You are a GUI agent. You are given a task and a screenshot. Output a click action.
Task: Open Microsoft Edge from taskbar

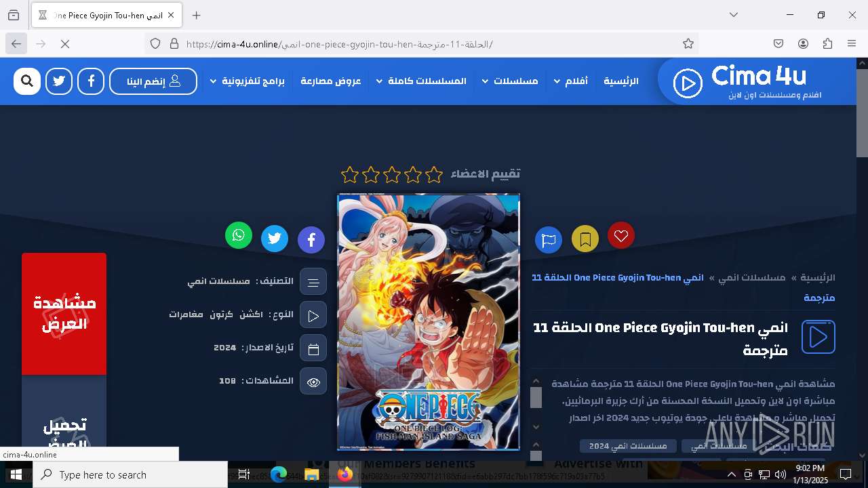pos(279,474)
